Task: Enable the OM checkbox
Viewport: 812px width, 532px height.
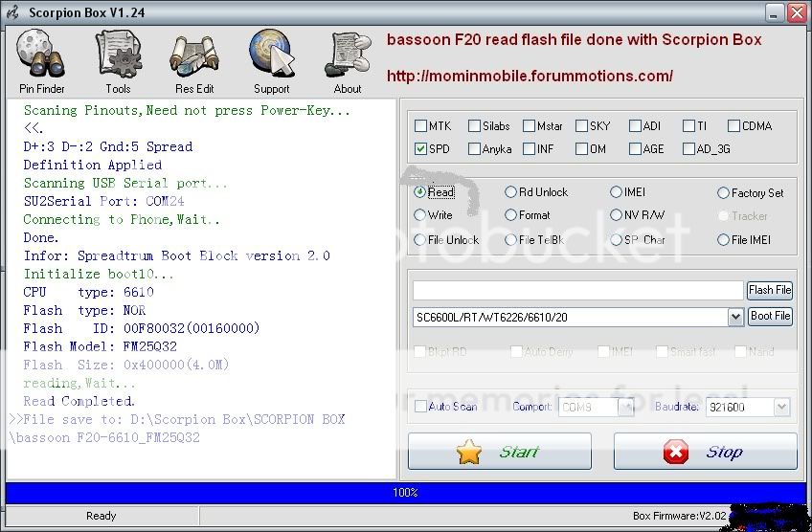Action: [x=581, y=149]
